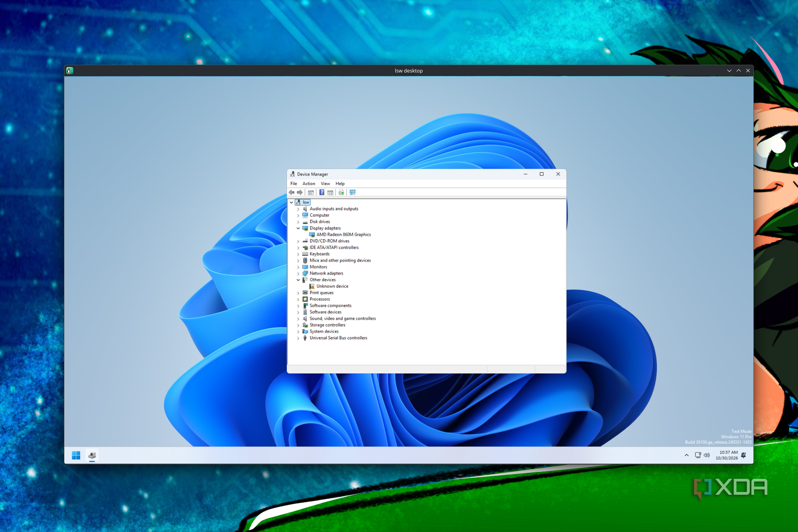
Task: Open Help via the blue question mark icon
Action: (x=322, y=192)
